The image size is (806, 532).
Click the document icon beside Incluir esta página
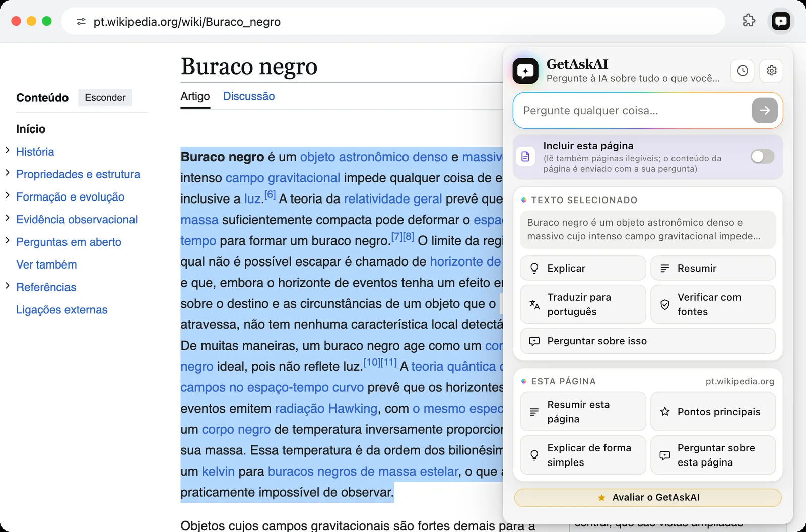pos(525,156)
